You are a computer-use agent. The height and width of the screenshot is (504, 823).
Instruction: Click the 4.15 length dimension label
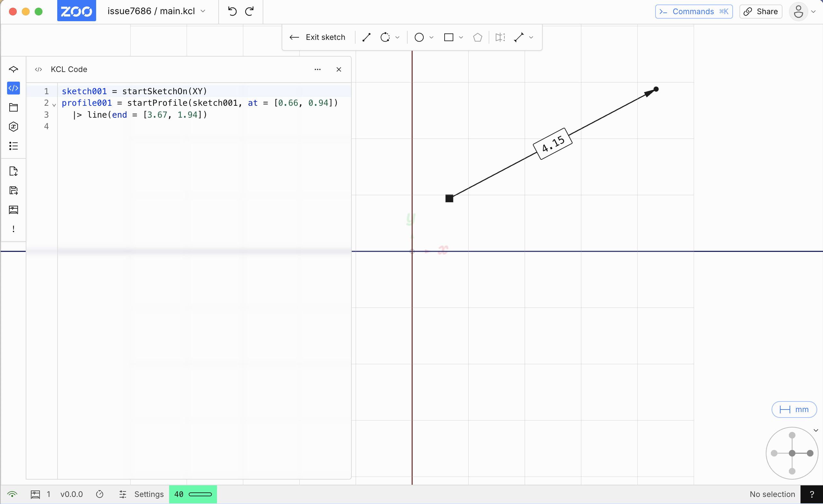click(553, 144)
